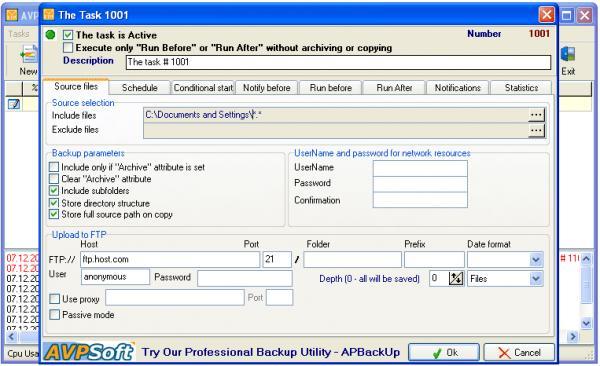
Task: Open the Run After tab
Action: 394,88
